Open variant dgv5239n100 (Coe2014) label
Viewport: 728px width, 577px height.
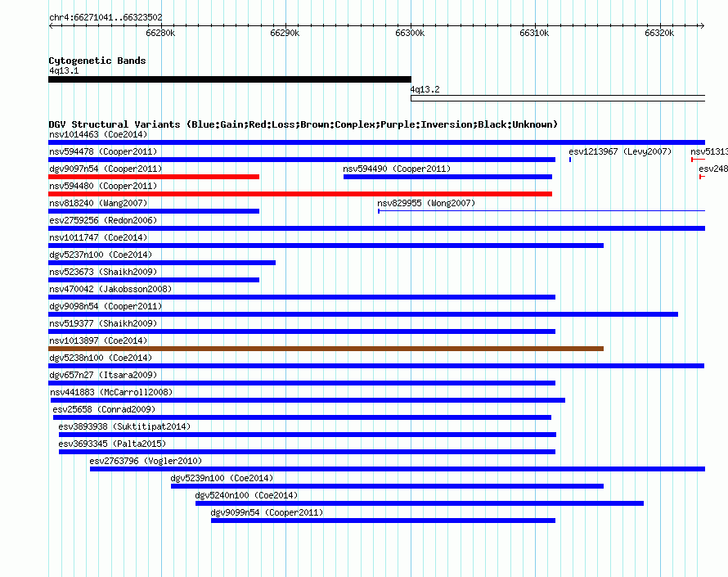point(222,478)
